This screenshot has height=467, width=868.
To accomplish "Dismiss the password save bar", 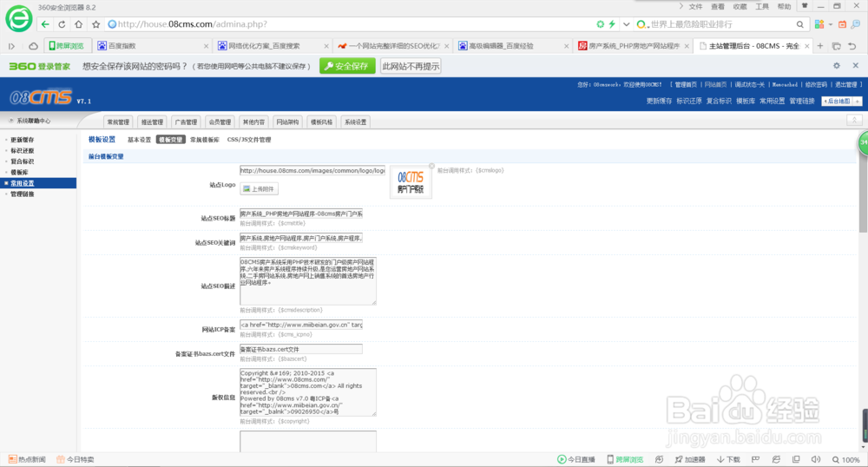I will [x=855, y=65].
